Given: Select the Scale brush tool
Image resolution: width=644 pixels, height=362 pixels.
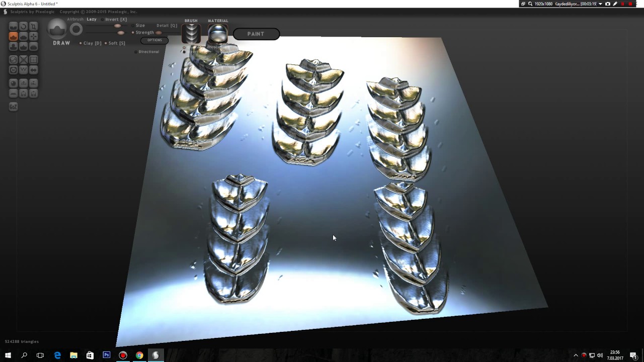Looking at the screenshot, I should coord(34,26).
